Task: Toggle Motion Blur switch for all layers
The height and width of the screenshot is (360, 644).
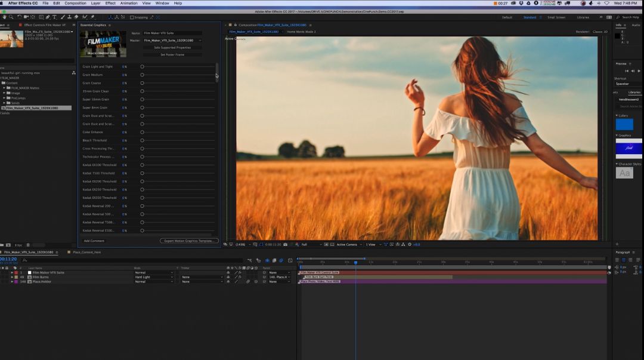Action: (281, 260)
